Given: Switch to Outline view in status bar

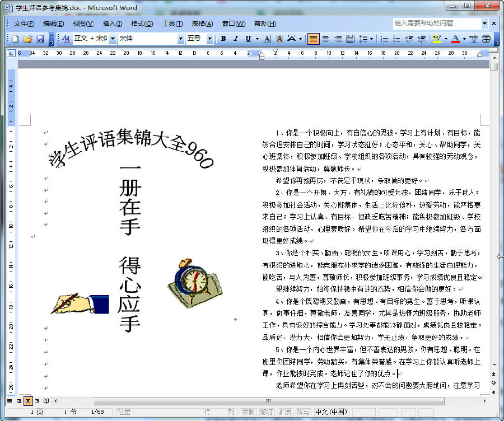Looking at the screenshot, I should tap(38, 401).
